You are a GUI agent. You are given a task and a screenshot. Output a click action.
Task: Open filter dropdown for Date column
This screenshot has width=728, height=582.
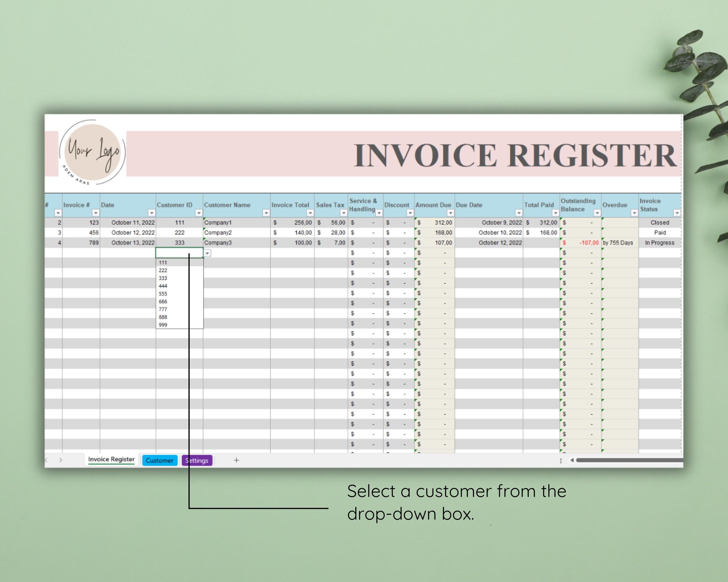point(152,213)
